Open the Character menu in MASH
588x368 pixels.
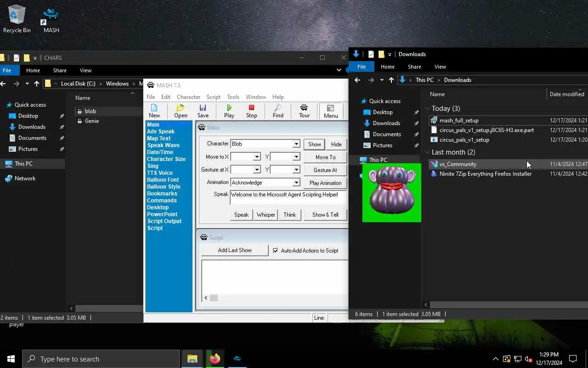pos(188,97)
